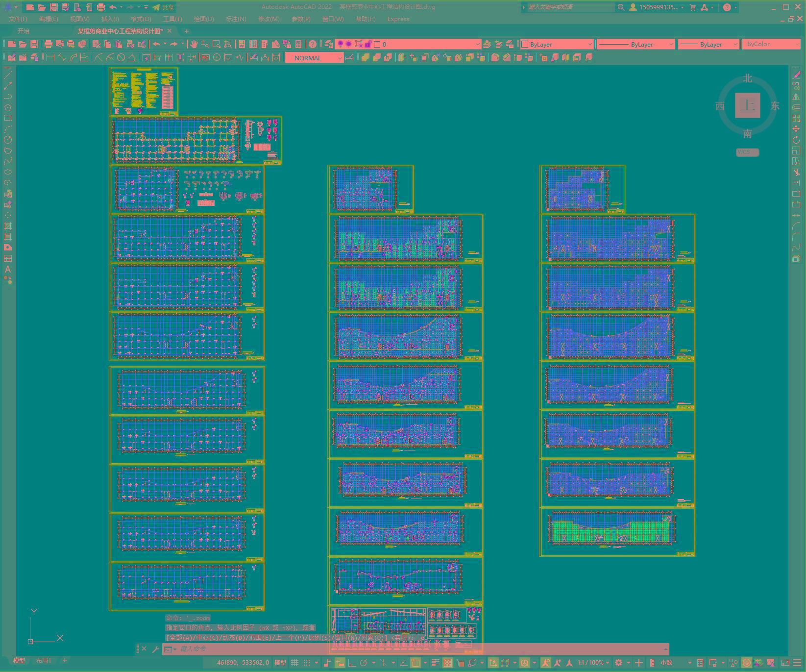Open the Autodesk App Store cart icon
This screenshot has height=672, width=806.
click(693, 7)
